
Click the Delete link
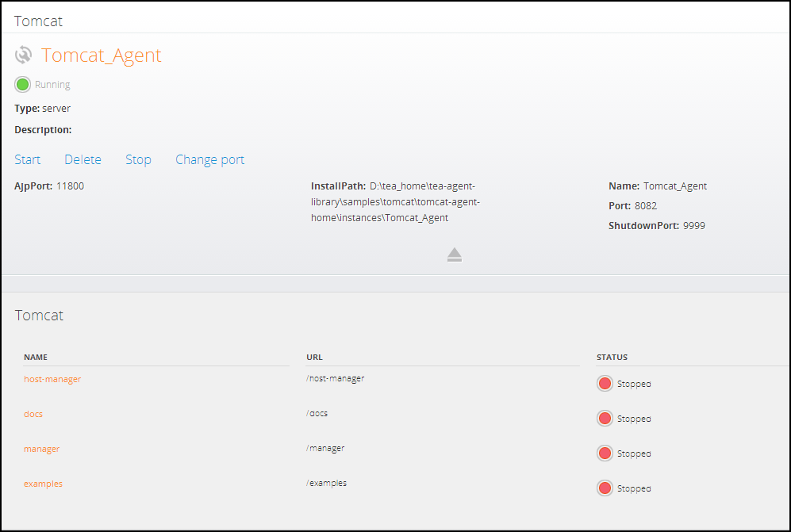click(83, 159)
